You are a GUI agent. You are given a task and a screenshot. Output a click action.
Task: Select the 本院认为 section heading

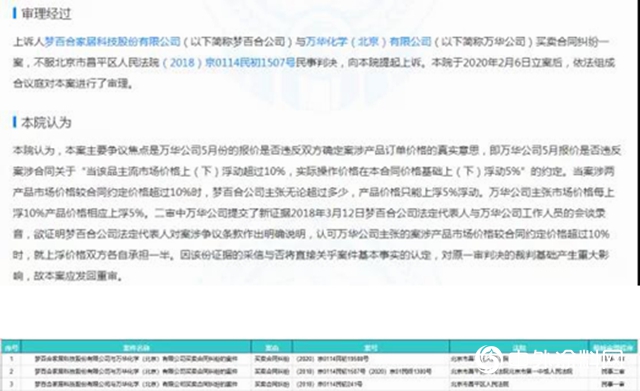tap(46, 122)
